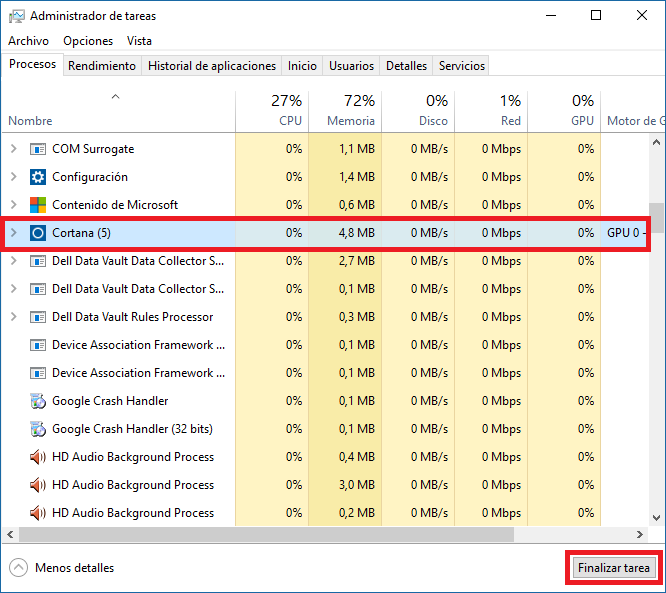The image size is (666, 593).
Task: Maximize the Administrador de tareas window
Action: [596, 16]
